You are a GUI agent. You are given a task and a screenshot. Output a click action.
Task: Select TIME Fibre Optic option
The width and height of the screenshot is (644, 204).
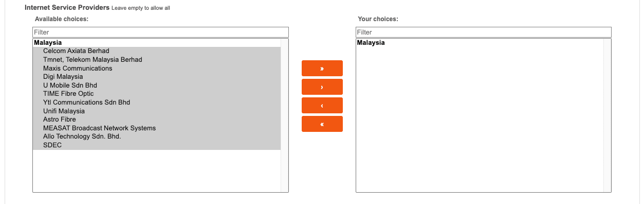point(157,94)
